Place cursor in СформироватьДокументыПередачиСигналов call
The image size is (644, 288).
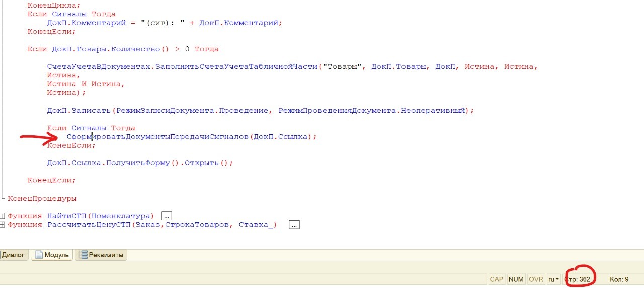tap(192, 137)
